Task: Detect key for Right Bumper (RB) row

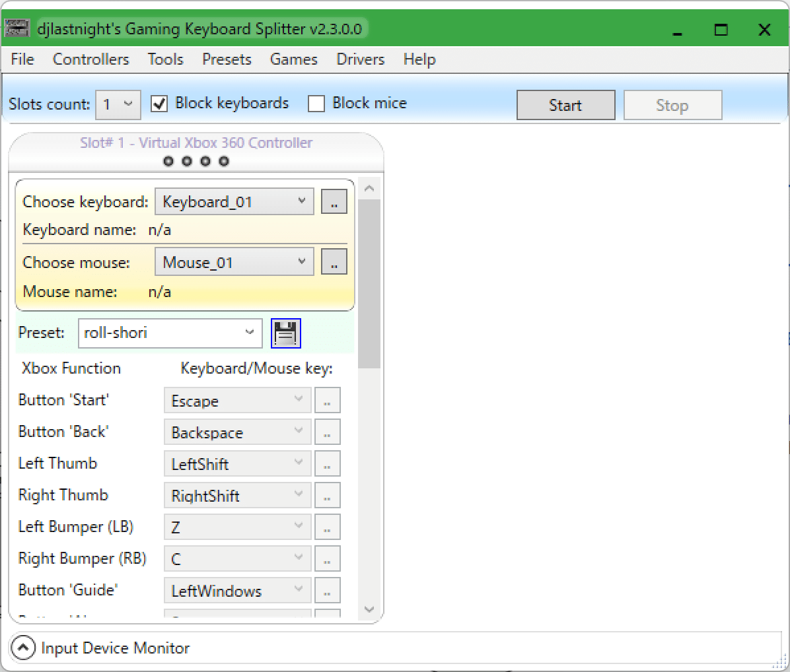Action: click(328, 559)
